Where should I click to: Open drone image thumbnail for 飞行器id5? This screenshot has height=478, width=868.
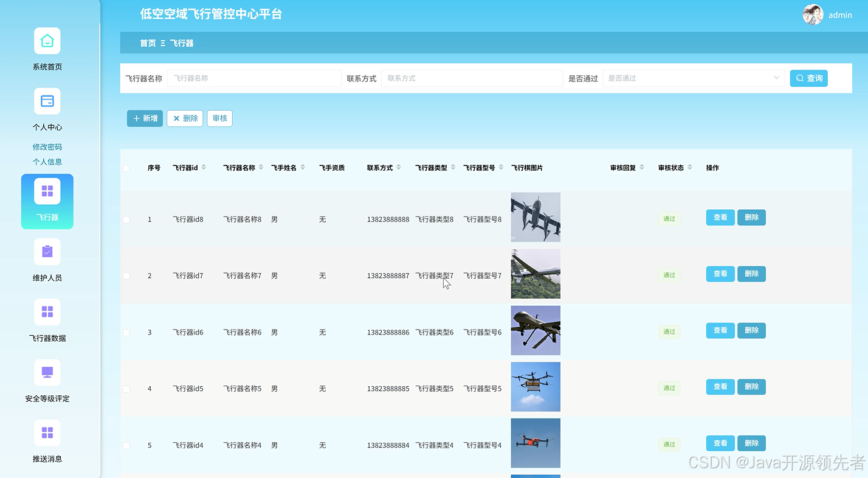click(x=536, y=387)
